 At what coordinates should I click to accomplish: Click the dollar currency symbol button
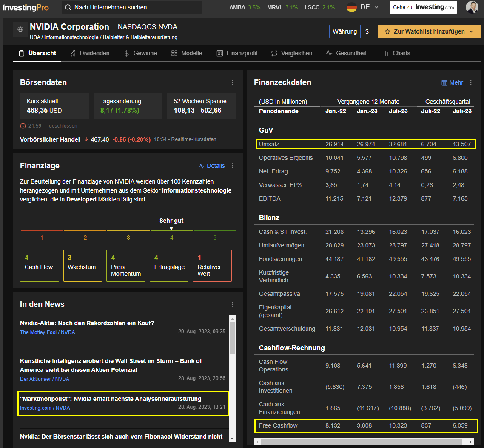pyautogui.click(x=367, y=31)
